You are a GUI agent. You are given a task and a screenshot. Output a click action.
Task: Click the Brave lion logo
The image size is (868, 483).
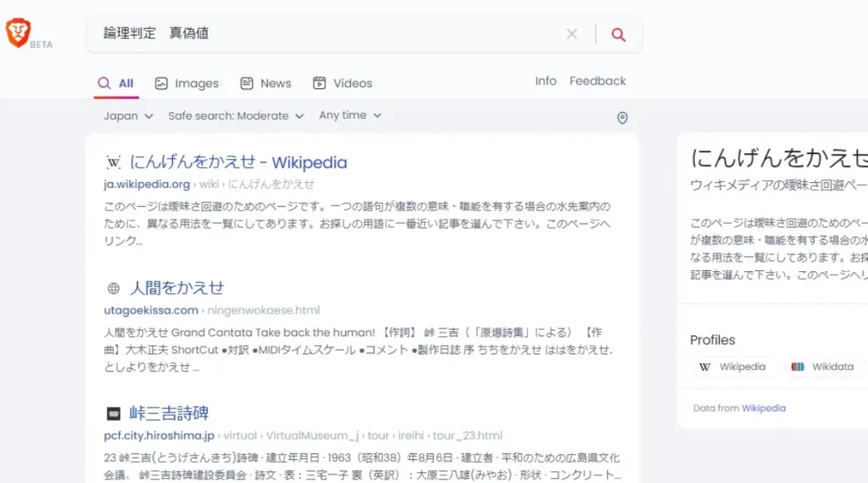[x=19, y=33]
